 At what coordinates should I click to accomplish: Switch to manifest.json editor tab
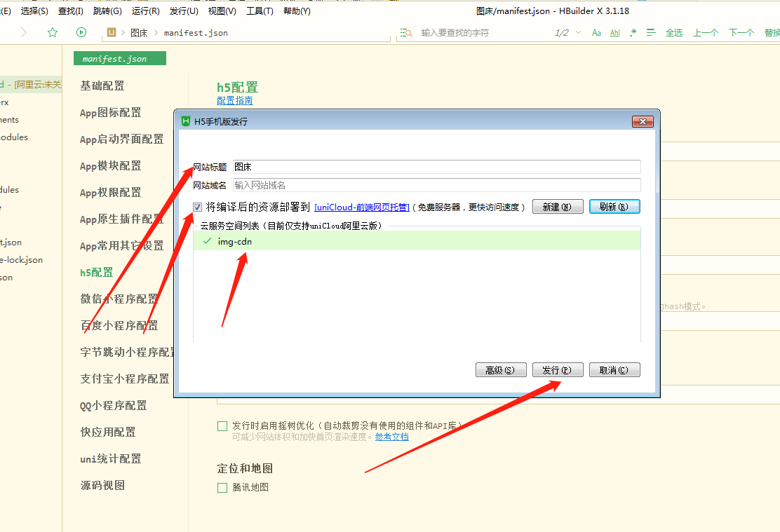coord(120,59)
